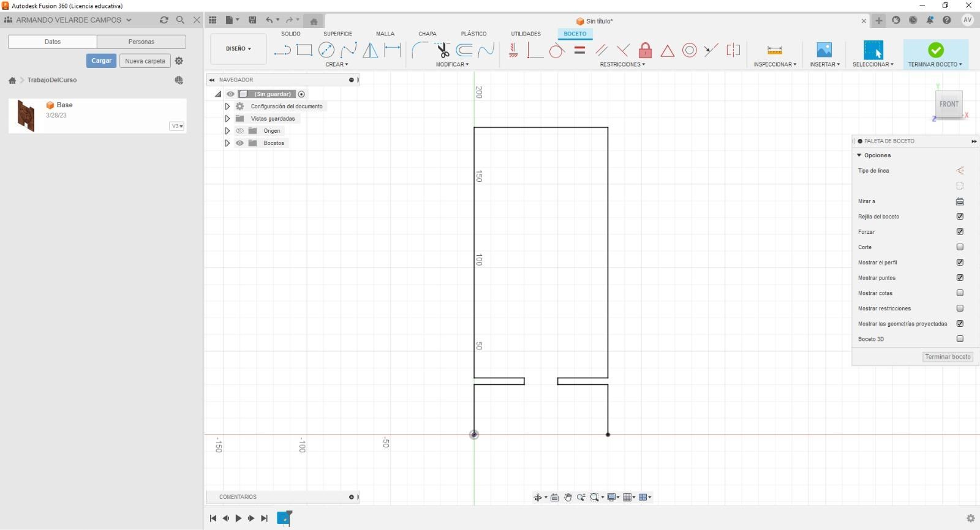Apply the Parallel constraint
The height and width of the screenshot is (530, 980).
601,50
